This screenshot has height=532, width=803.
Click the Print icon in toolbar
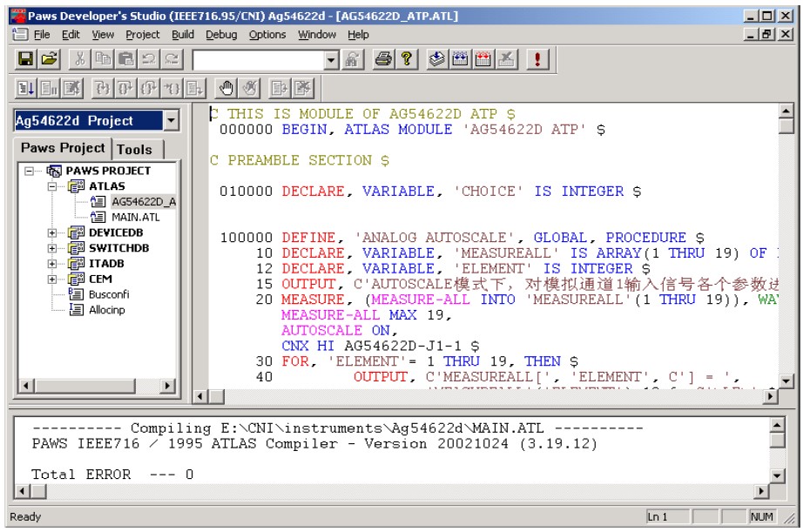pyautogui.click(x=382, y=59)
